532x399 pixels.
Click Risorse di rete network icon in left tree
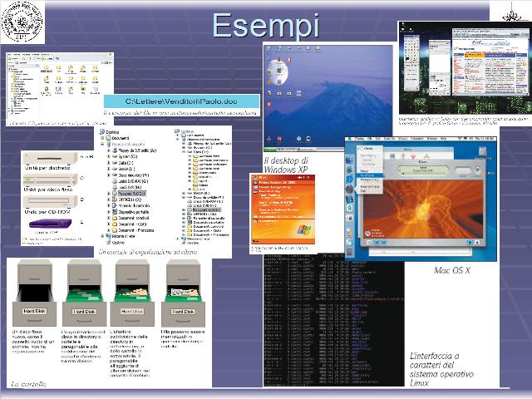108,236
